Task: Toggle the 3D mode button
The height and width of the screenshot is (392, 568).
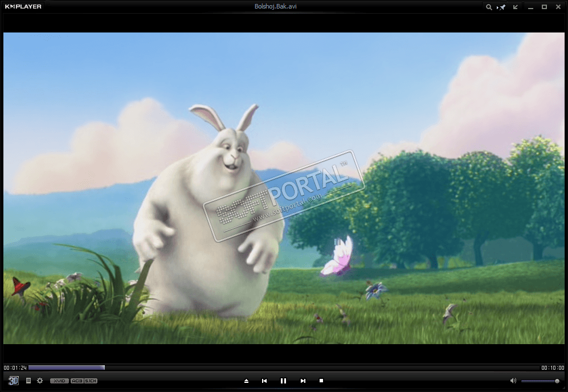Action: tap(14, 381)
